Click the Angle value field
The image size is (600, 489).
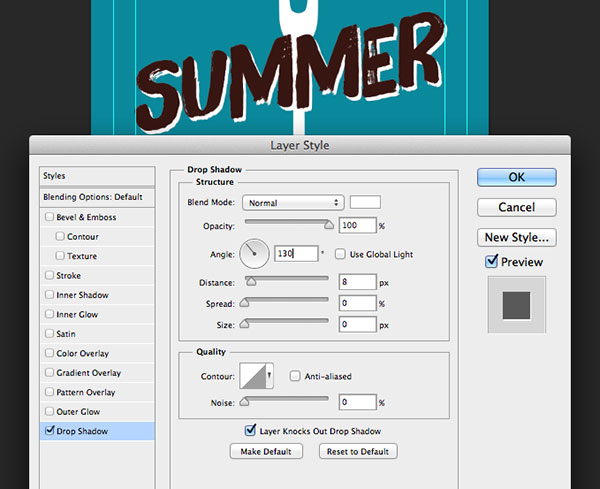(296, 254)
